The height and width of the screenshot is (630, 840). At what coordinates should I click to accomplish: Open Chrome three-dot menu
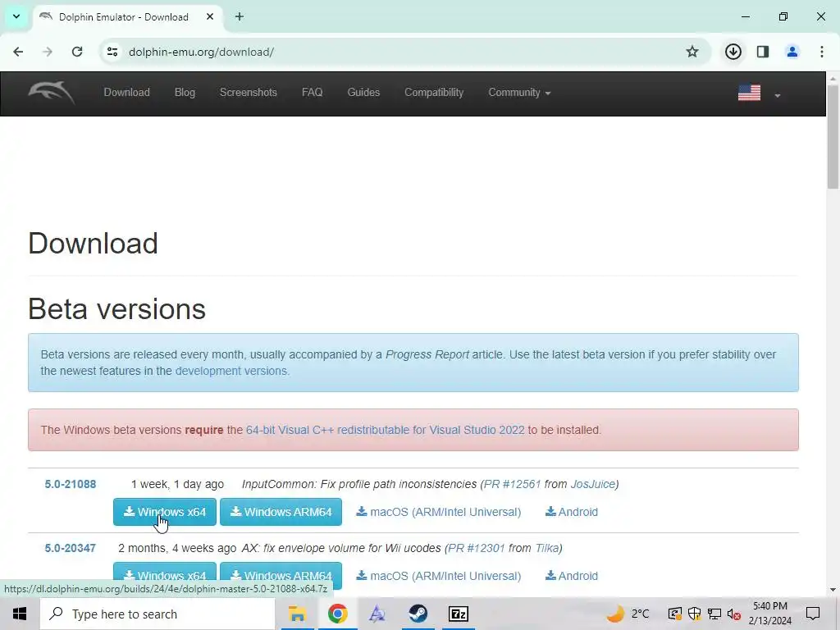pos(822,52)
